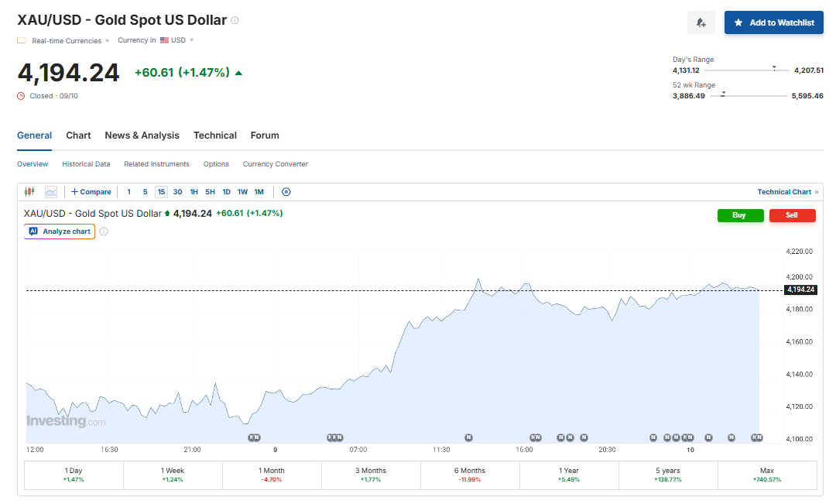Viewport: 836px width, 504px height.
Task: Show the 5 years performance period
Action: tap(668, 475)
